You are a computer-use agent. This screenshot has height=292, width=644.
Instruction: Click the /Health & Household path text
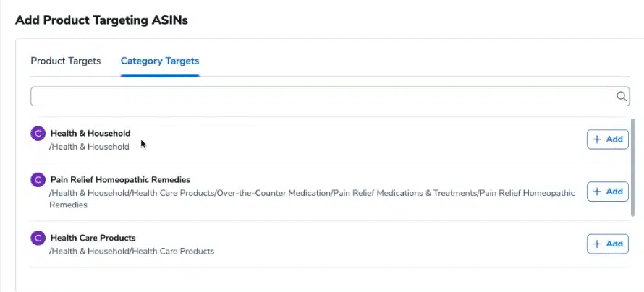click(x=89, y=147)
